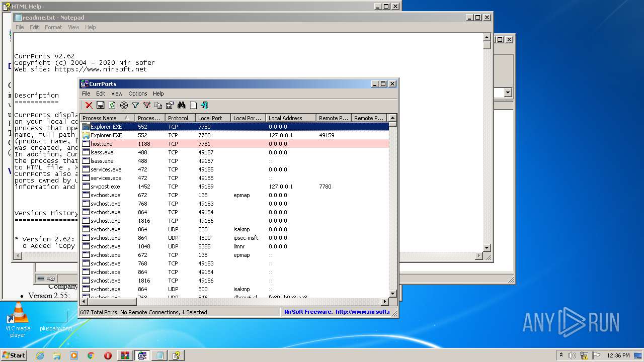Open the Properties icon in CurrPorts toolbar
Viewport: 644px width, 362px height.
[x=170, y=105]
